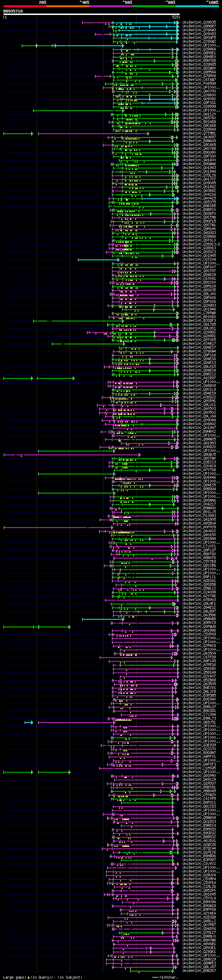Open the UniRef100_Q39949 entry
The image size is (222, 980).
click(199, 129)
